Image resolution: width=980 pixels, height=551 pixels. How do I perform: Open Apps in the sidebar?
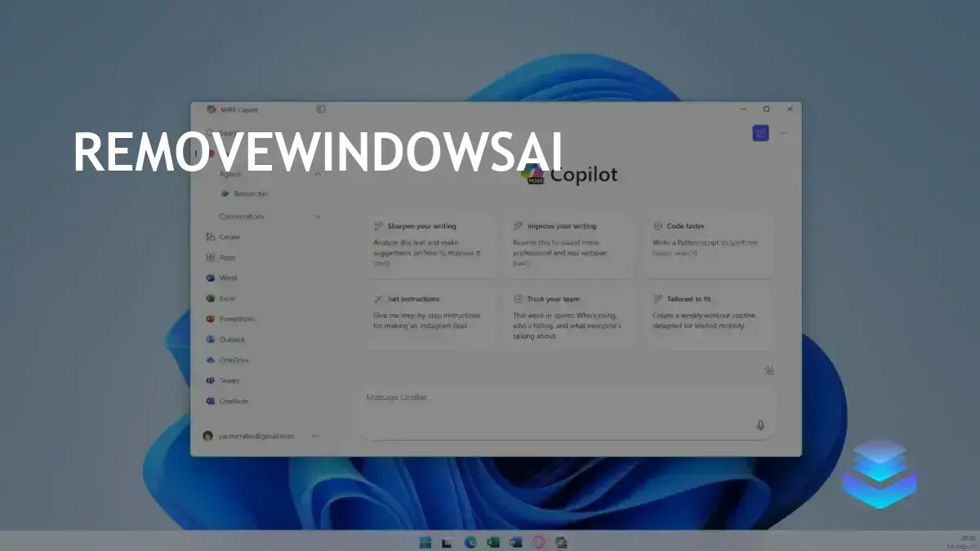[221, 257]
